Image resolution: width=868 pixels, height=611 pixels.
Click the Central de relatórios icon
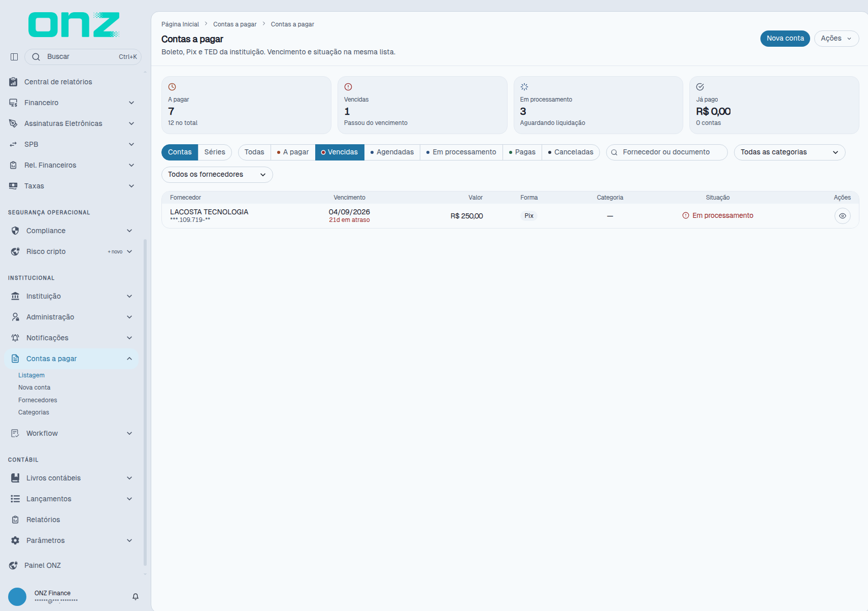click(13, 82)
